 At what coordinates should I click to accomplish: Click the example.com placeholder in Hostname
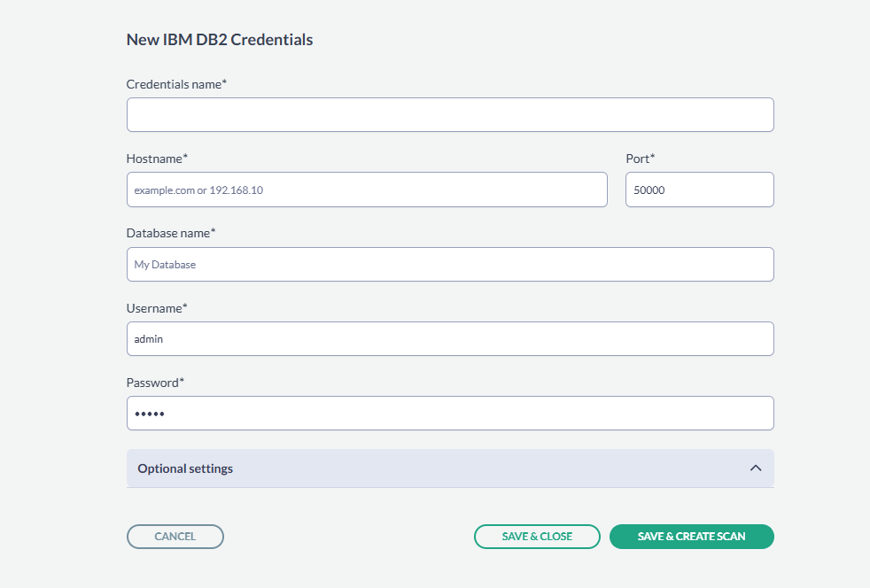pyautogui.click(x=198, y=190)
